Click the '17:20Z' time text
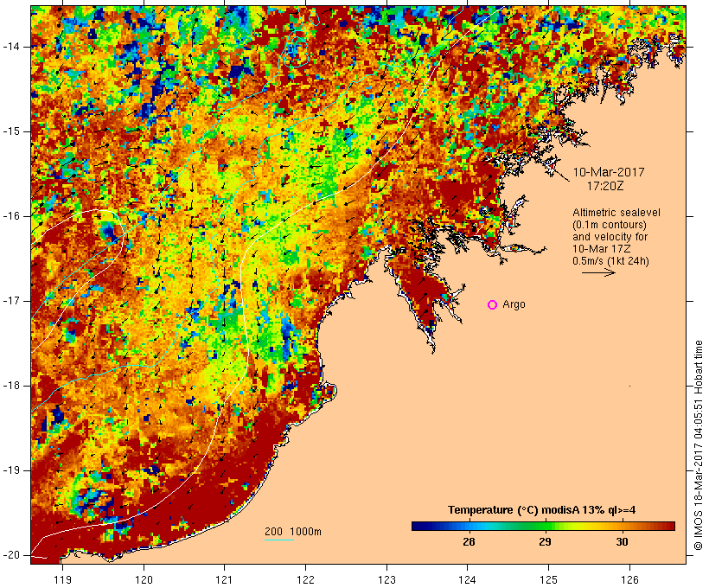 (606, 186)
